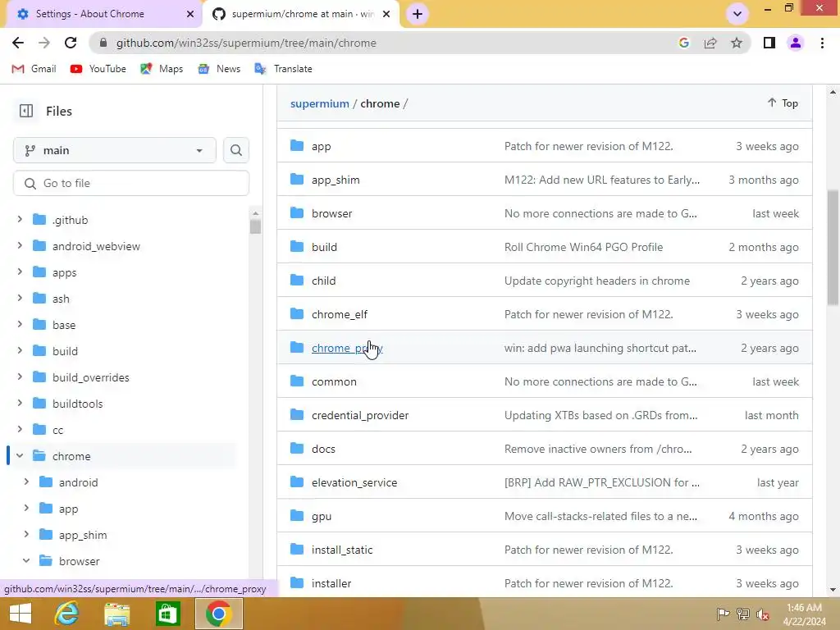Open the chrome_elf folder row
The image size is (840, 630).
click(x=545, y=314)
